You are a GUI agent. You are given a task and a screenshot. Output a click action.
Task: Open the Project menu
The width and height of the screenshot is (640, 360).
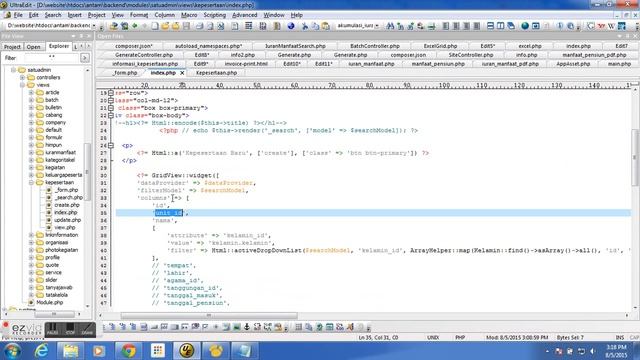pos(97,15)
